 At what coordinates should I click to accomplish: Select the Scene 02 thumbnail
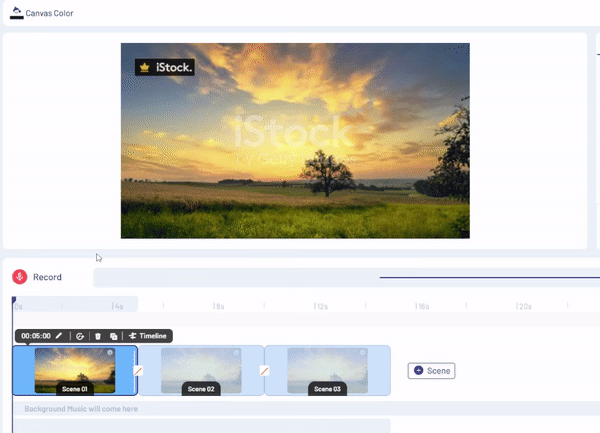[201, 370]
